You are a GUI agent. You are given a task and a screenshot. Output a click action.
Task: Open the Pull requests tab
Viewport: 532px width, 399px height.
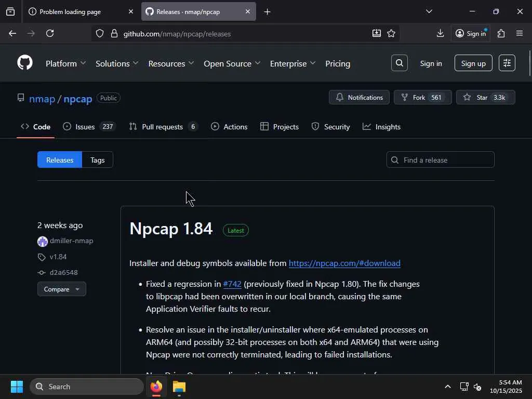coord(164,127)
